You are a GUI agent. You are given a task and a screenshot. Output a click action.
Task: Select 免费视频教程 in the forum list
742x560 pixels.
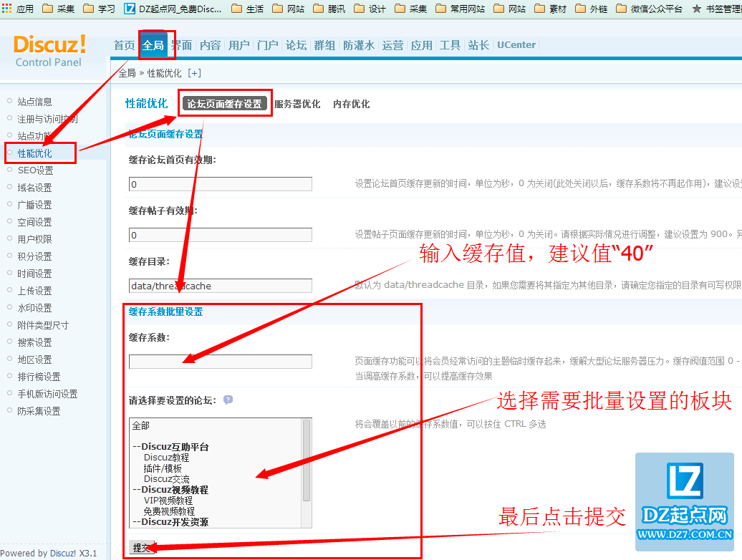pyautogui.click(x=170, y=511)
